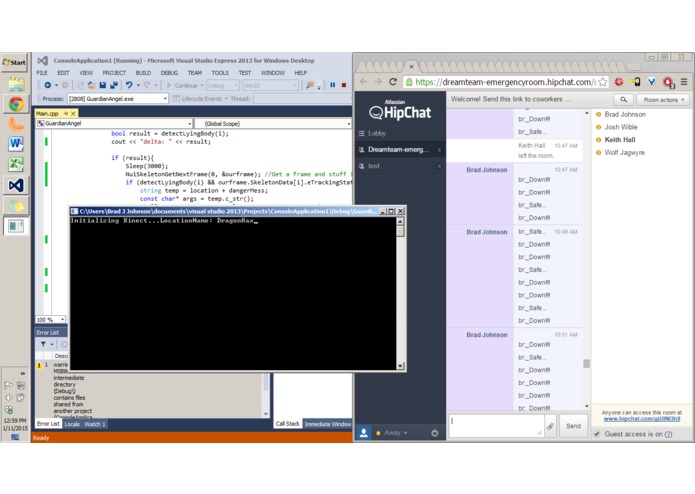This screenshot has height=494, width=695.
Task: Select Wolf Jagwyre in the participant list
Action: point(625,153)
